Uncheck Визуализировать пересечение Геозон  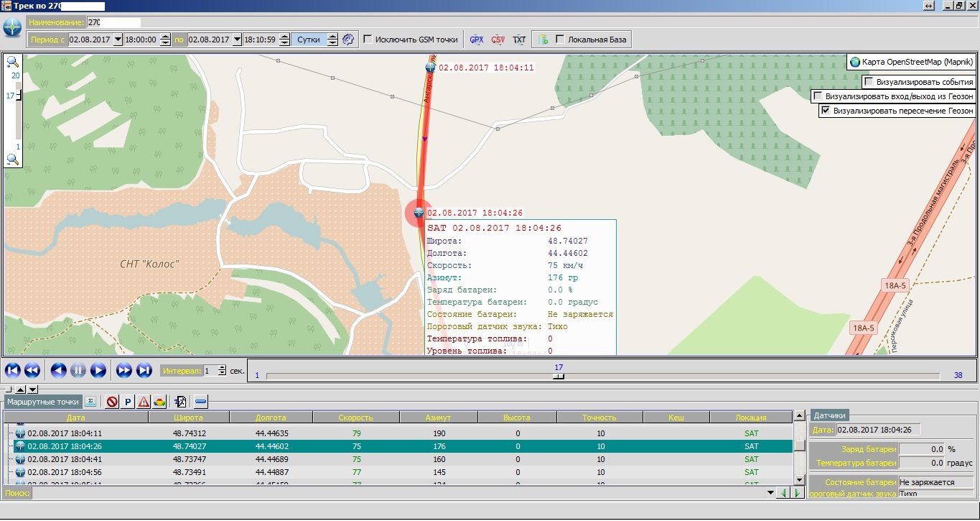826,111
